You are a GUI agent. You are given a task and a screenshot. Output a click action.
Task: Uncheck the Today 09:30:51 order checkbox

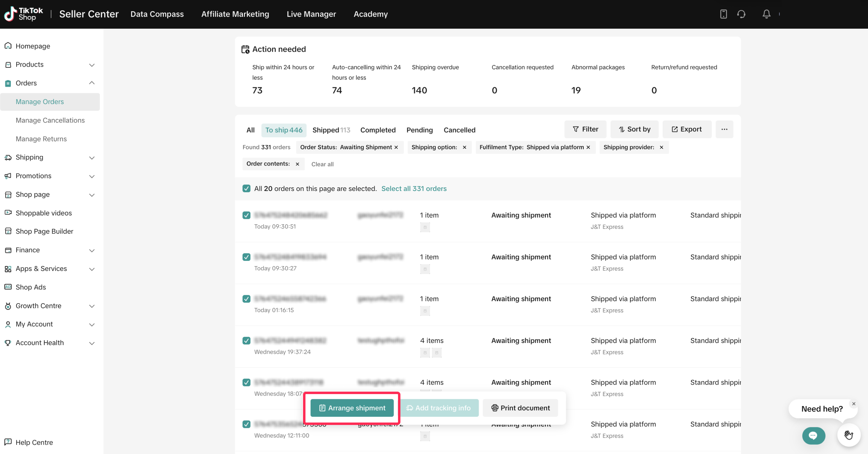coord(246,215)
